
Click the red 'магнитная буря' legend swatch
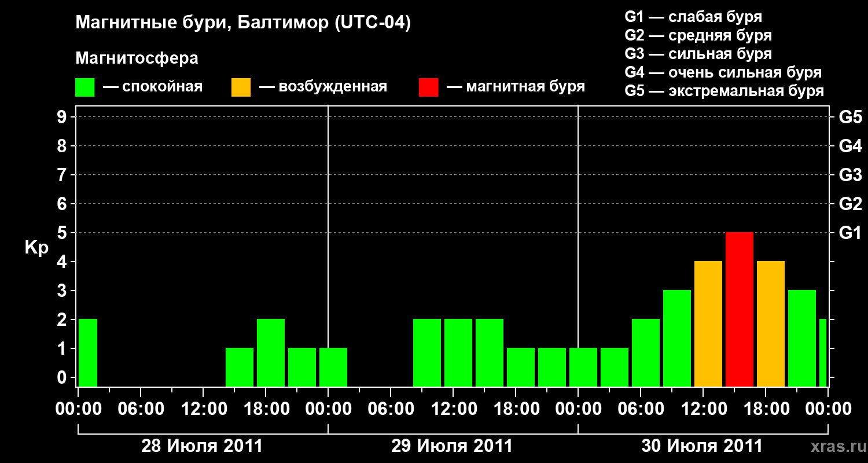429,87
